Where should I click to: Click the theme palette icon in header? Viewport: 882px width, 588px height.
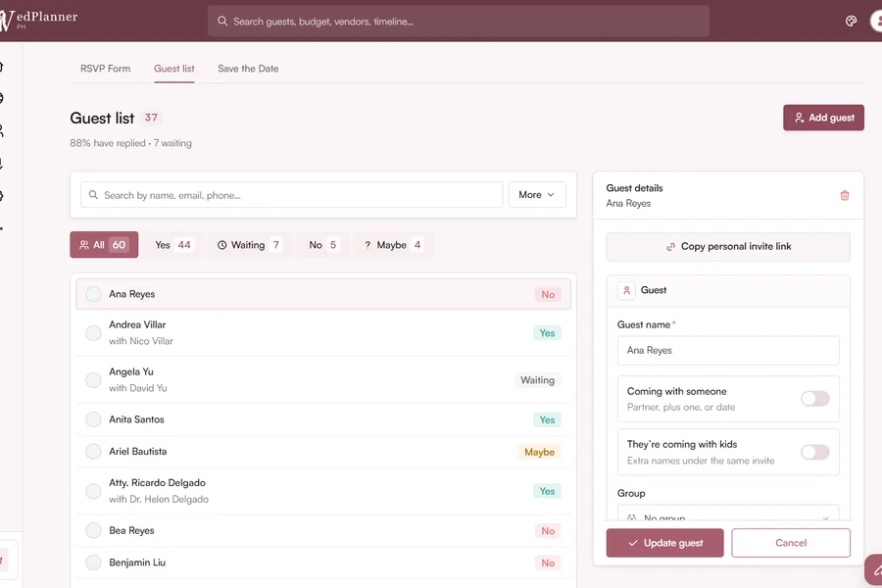tap(851, 22)
